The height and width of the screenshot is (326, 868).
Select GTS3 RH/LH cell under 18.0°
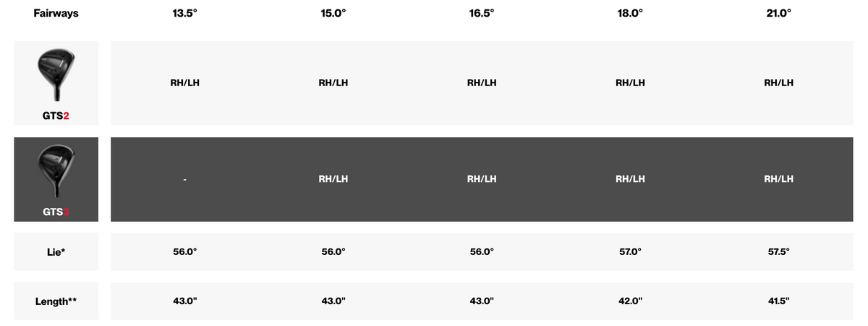pos(630,179)
